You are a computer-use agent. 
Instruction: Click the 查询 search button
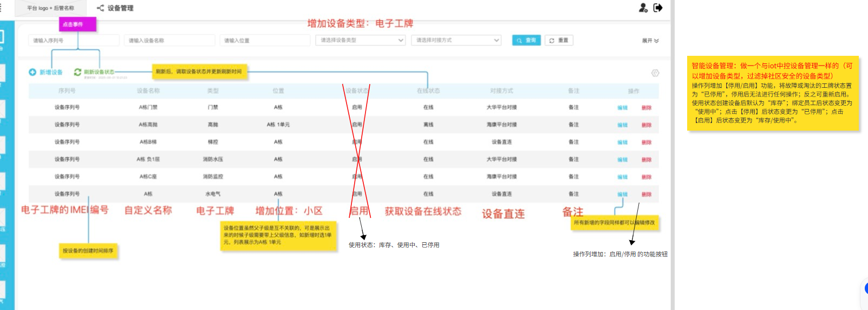(526, 40)
